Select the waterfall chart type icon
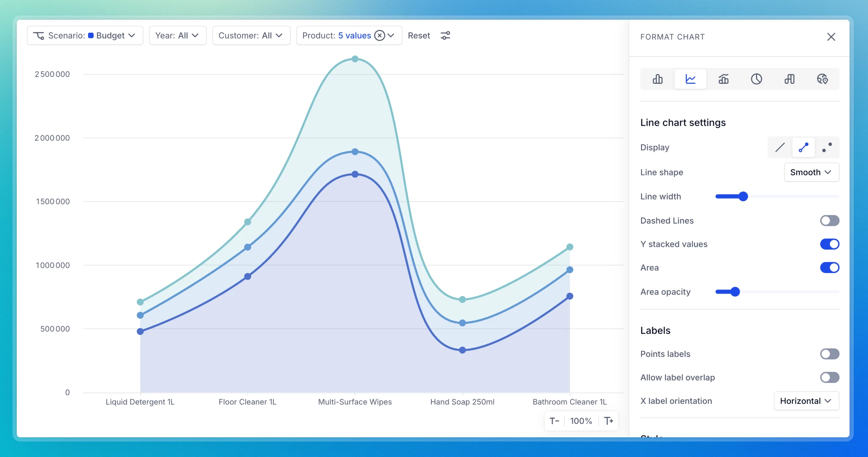 pos(790,79)
